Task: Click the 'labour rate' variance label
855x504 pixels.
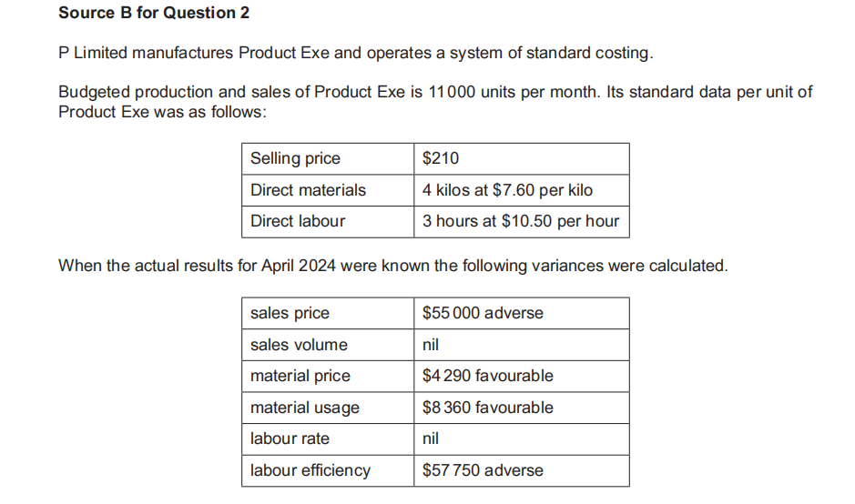Action: [290, 438]
